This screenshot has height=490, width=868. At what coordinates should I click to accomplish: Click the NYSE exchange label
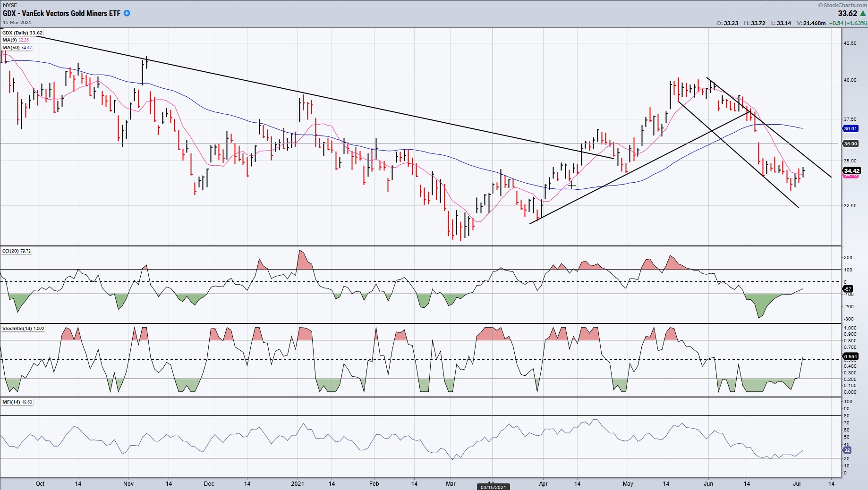9,5
